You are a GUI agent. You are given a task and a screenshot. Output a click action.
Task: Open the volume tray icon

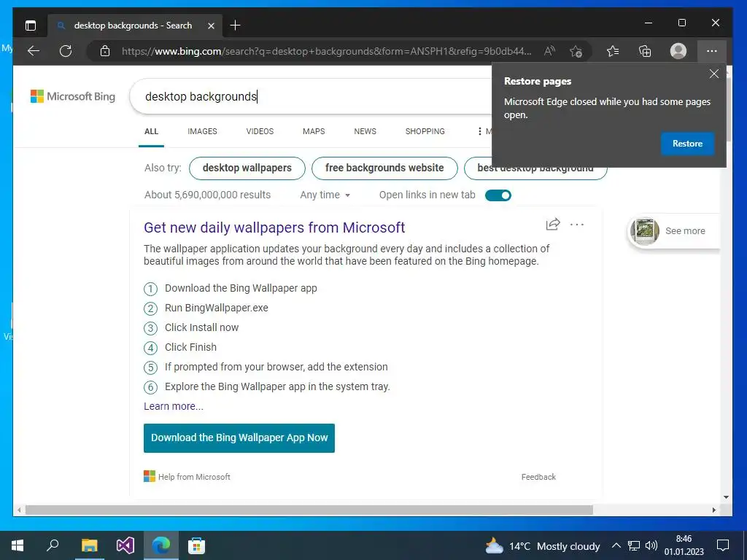(651, 546)
